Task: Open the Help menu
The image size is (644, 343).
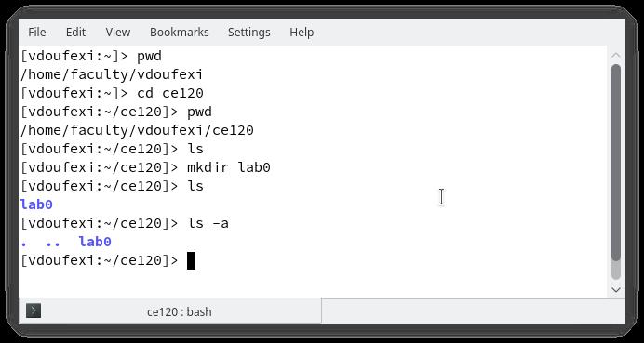Action: pyautogui.click(x=302, y=32)
